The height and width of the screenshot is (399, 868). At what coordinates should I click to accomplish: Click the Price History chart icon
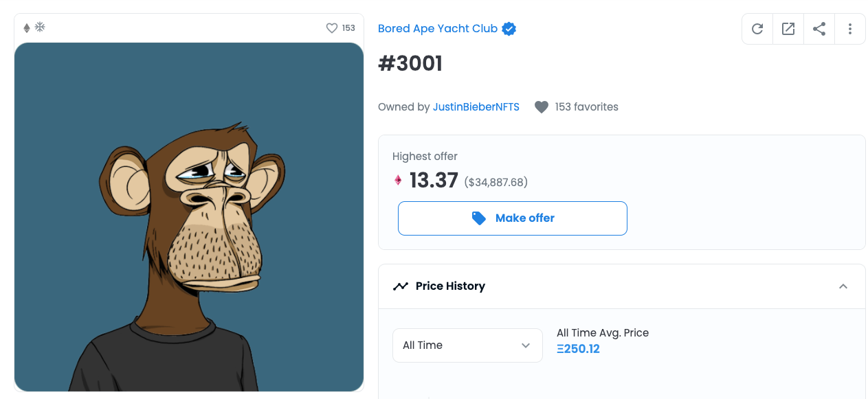401,286
